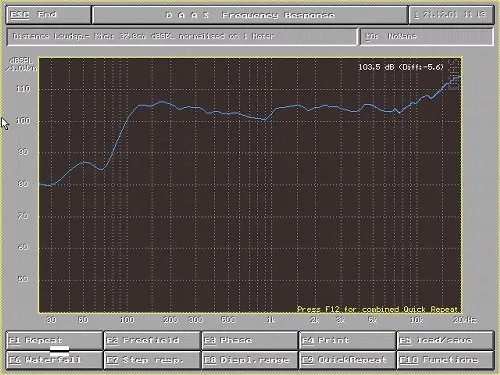The width and height of the screenshot is (500, 375).
Task: Click the ESC End button
Action: (48, 15)
